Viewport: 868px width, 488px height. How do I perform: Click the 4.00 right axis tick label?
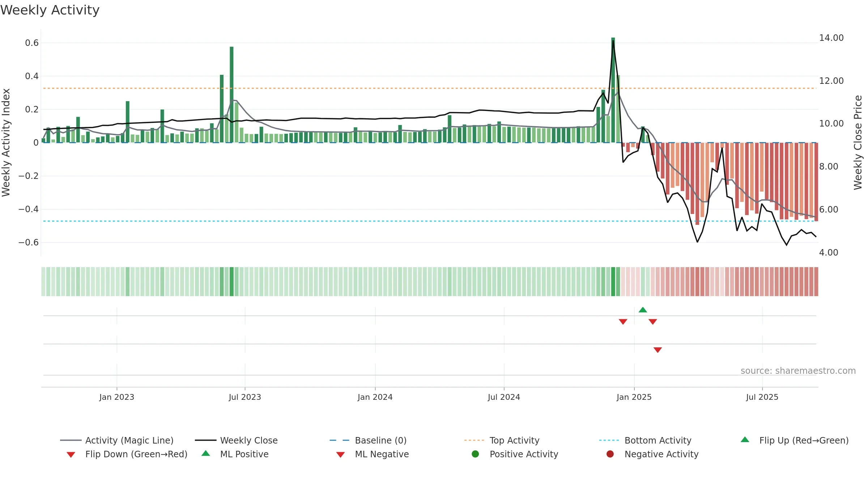tap(829, 253)
